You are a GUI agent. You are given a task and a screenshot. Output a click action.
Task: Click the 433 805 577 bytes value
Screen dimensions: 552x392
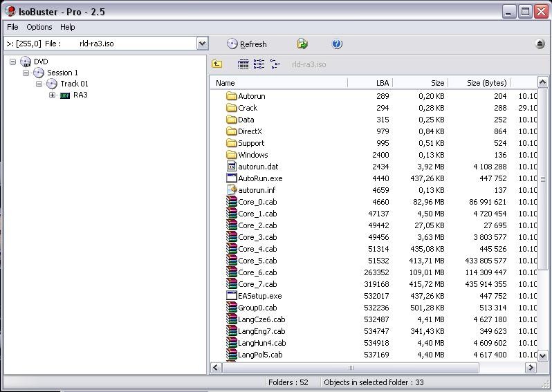[x=486, y=261]
